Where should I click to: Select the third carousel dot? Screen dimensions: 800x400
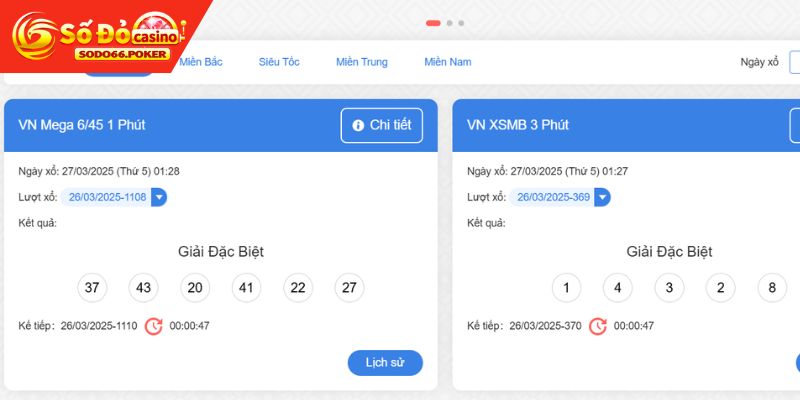(461, 23)
